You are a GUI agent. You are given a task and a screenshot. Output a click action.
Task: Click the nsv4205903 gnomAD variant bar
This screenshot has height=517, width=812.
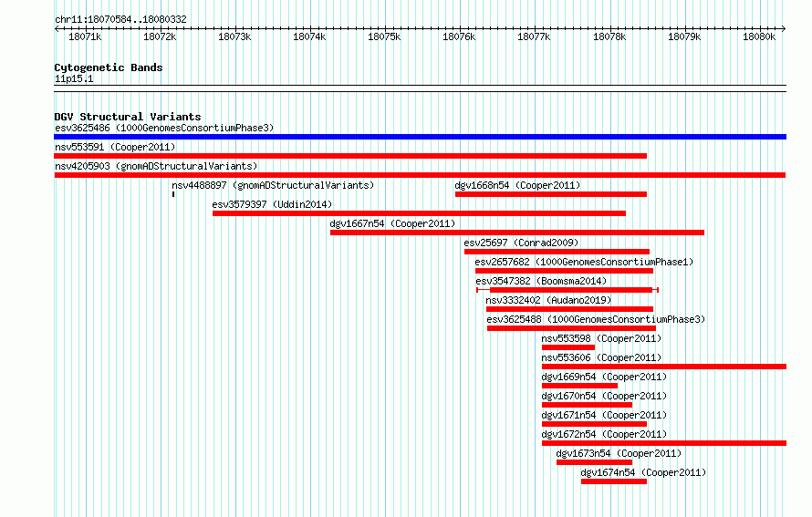pos(420,175)
